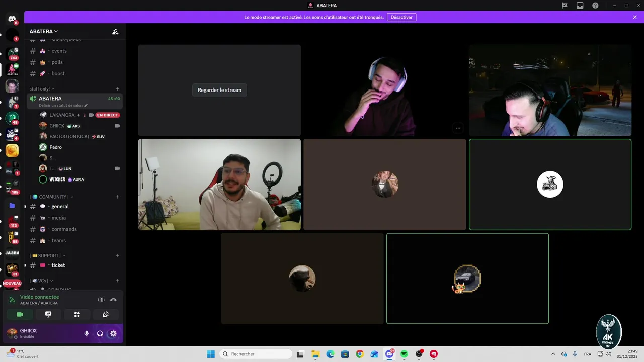
Task: Open the ABATERA server dropdown menu
Action: click(44, 31)
